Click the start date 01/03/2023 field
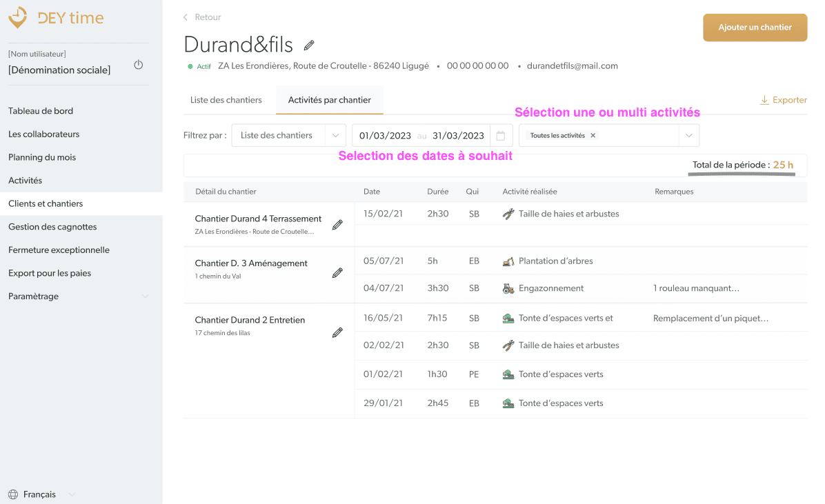Image resolution: width=825 pixels, height=504 pixels. click(385, 136)
